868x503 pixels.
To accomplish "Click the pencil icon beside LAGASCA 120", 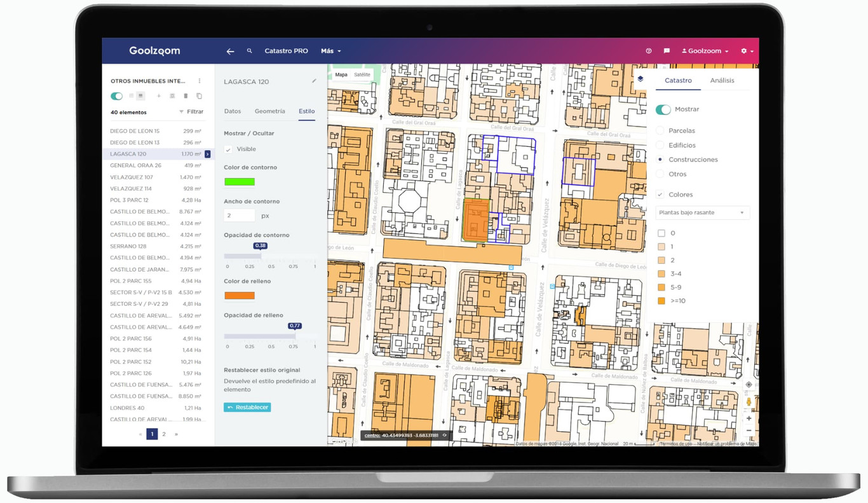I will 314,81.
